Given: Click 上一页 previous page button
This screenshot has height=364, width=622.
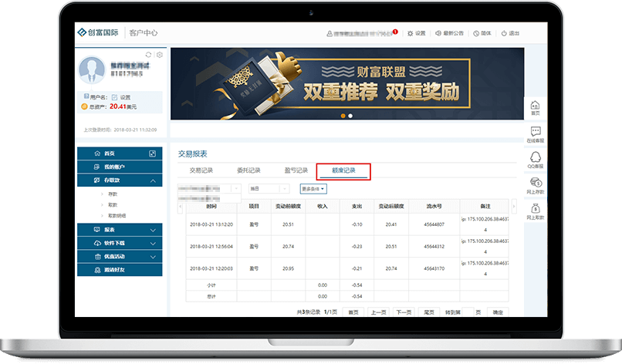Looking at the screenshot, I should [x=378, y=312].
